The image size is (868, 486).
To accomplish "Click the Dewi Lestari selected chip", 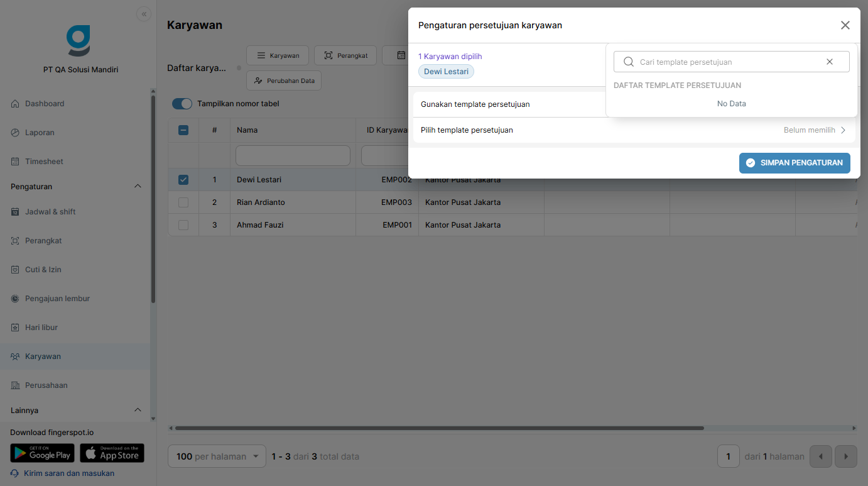I will click(446, 72).
